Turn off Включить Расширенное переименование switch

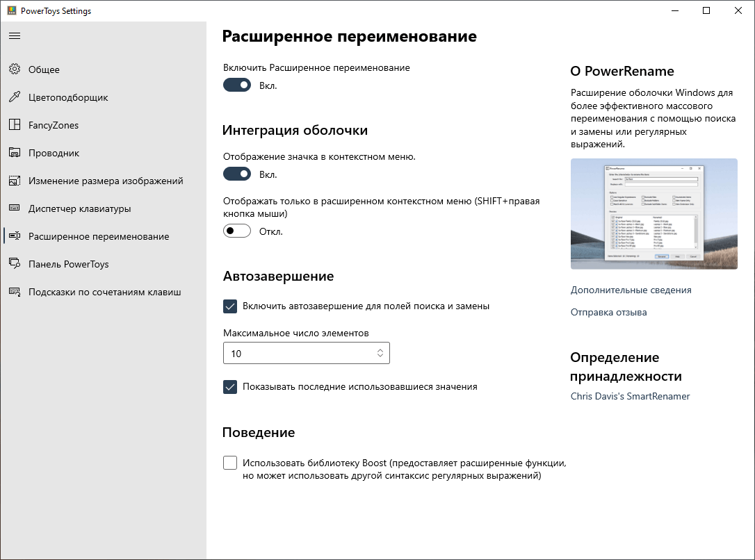237,85
